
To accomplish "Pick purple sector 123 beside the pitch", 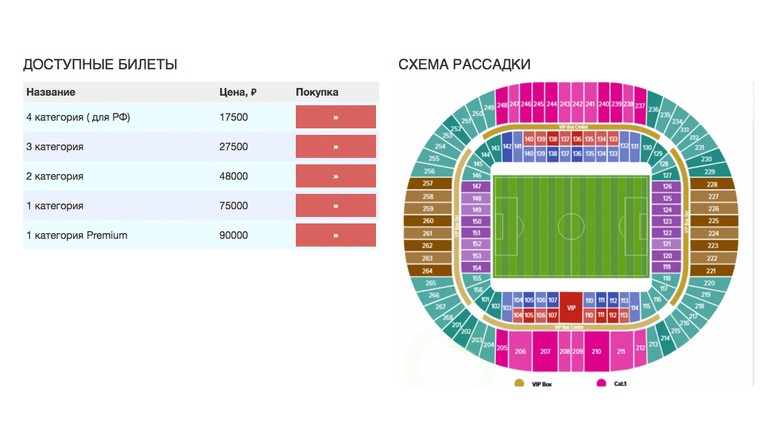I will [x=666, y=220].
